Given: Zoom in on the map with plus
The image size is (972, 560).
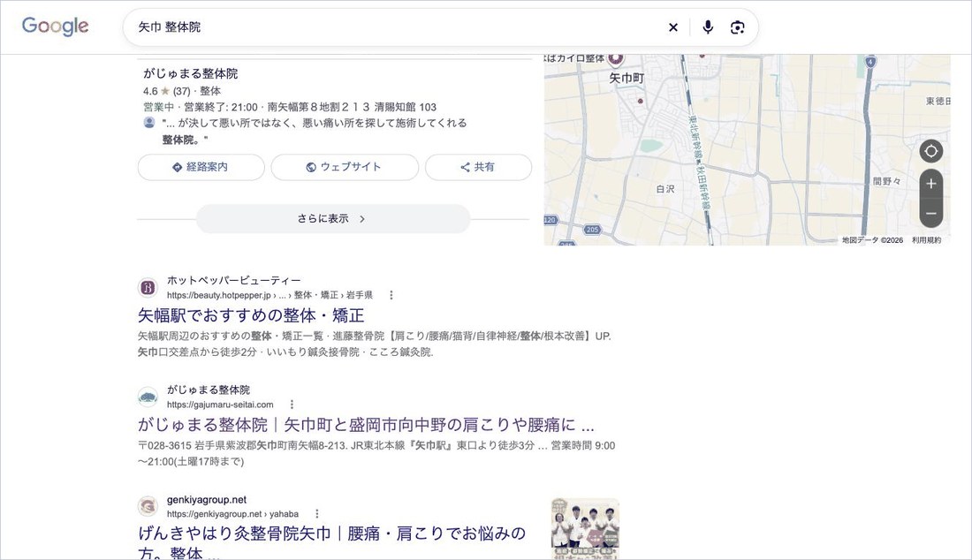Looking at the screenshot, I should coord(930,184).
